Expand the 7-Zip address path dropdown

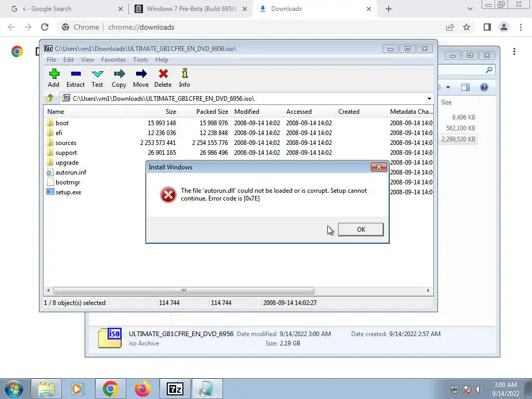(429, 98)
